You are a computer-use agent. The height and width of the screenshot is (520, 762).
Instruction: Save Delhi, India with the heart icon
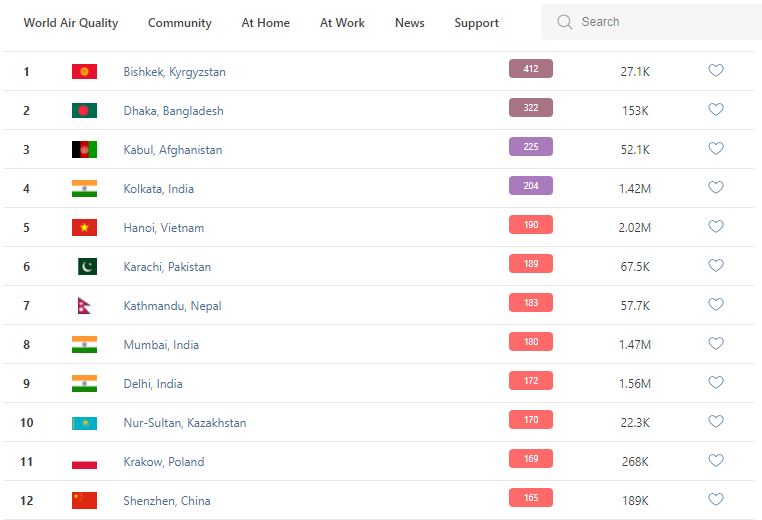pyautogui.click(x=715, y=383)
